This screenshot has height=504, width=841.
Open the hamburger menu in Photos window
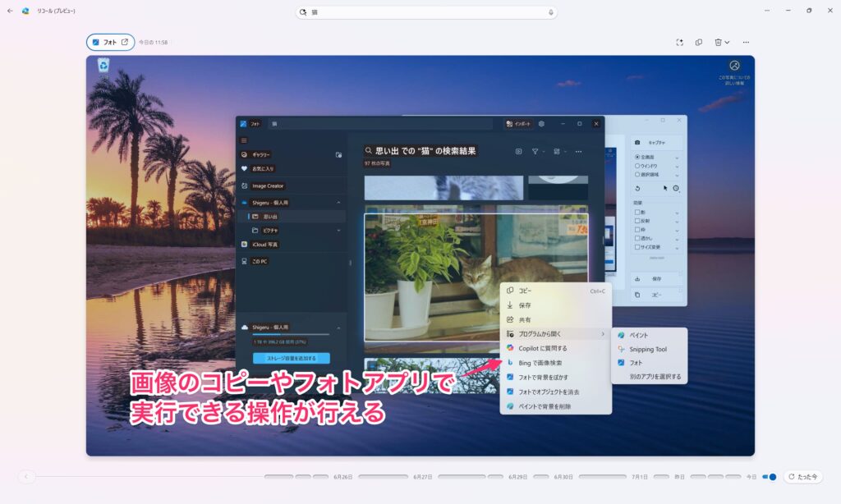pos(244,140)
